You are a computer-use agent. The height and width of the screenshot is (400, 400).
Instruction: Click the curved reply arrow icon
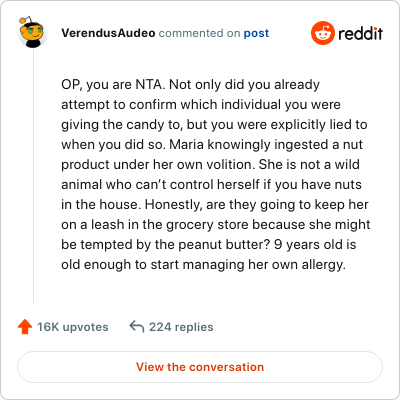click(137, 327)
